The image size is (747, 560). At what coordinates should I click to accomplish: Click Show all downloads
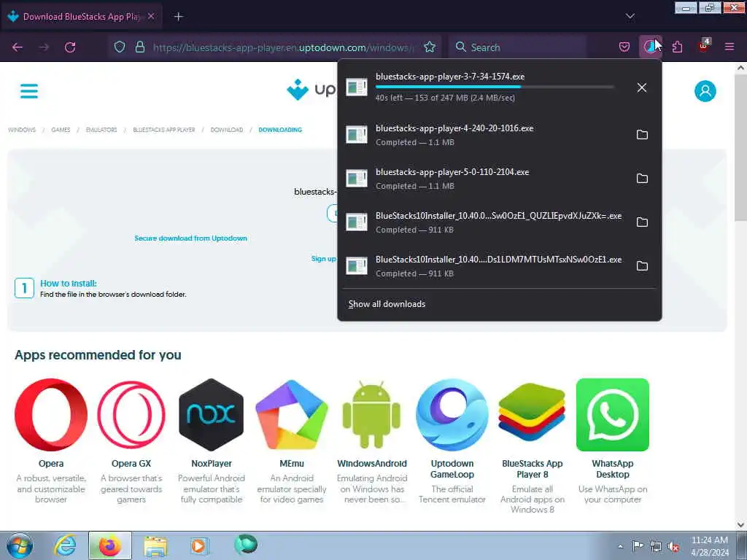(x=387, y=304)
